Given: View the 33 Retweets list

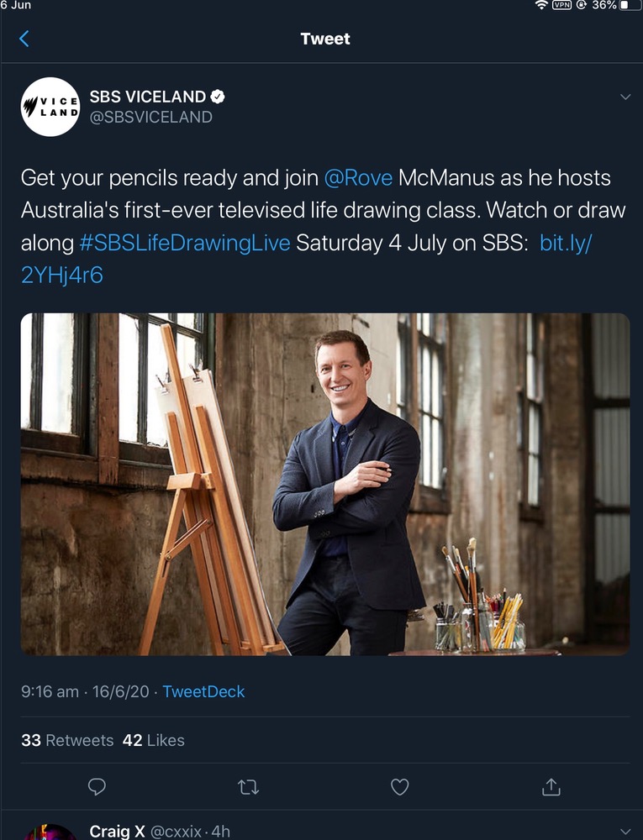Looking at the screenshot, I should [x=67, y=740].
